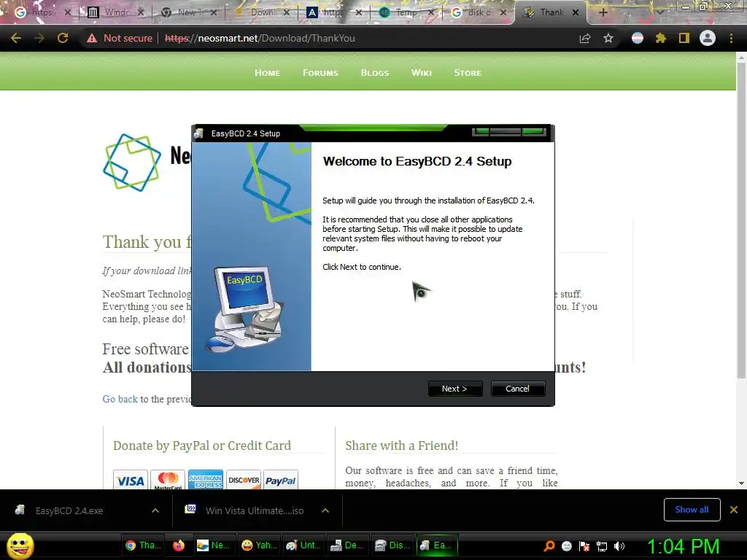The width and height of the screenshot is (747, 560).
Task: Switch to the Windc tab
Action: (116, 12)
